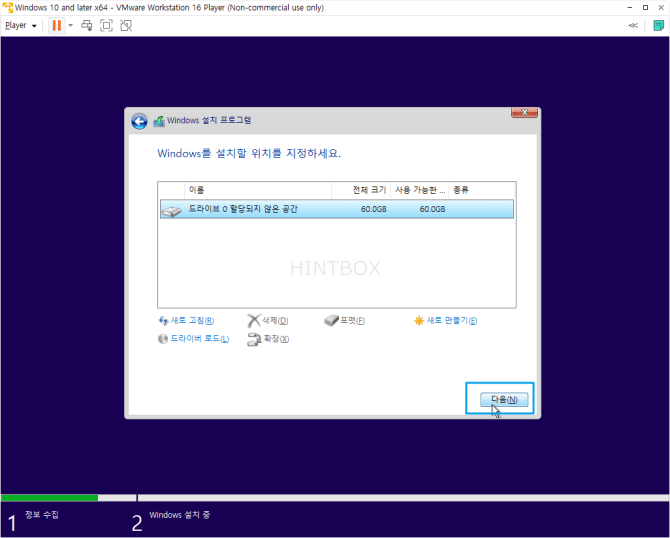Close the Windows setup dialog
Viewport: 670px width, 538px height.
coord(524,112)
